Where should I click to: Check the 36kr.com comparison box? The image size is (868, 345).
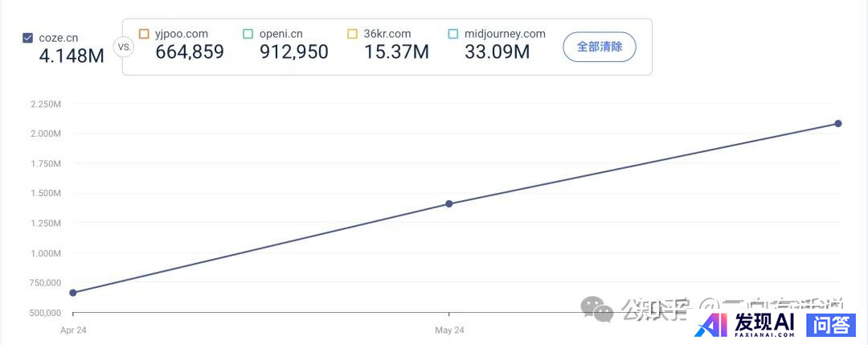point(353,34)
